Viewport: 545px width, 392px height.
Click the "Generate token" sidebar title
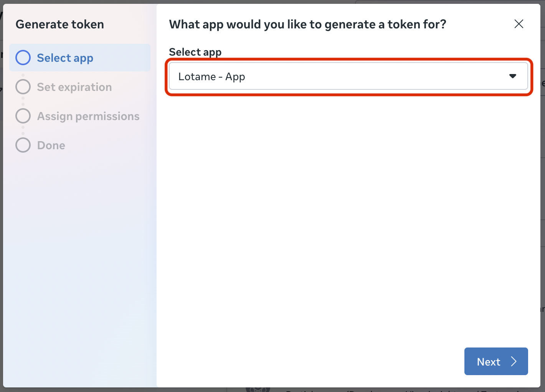[x=59, y=25]
